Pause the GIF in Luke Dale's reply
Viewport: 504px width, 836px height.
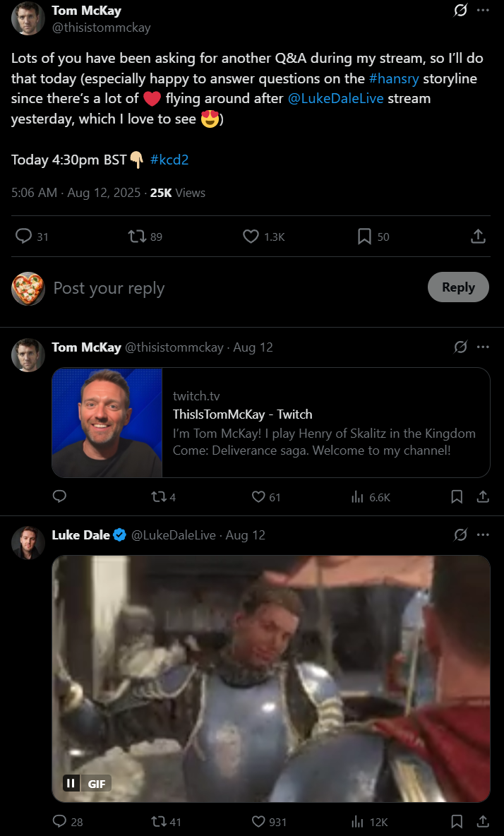[71, 783]
